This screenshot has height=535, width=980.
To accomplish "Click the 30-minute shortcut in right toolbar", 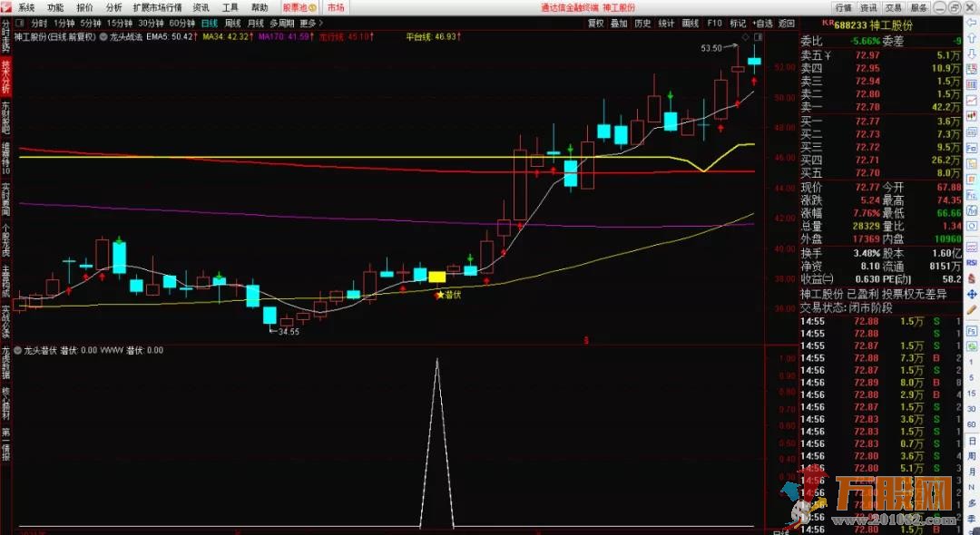I will click(972, 408).
